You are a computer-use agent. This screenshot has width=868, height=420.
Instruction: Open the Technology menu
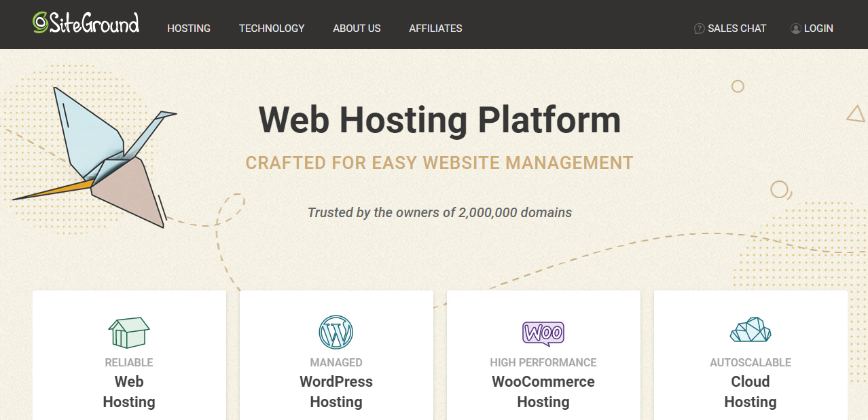tap(272, 28)
